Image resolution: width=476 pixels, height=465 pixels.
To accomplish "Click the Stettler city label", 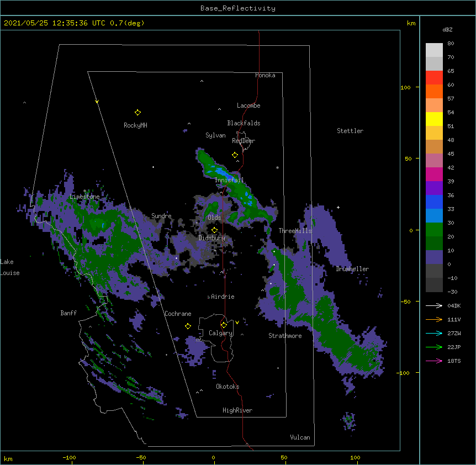I will click(x=350, y=131).
